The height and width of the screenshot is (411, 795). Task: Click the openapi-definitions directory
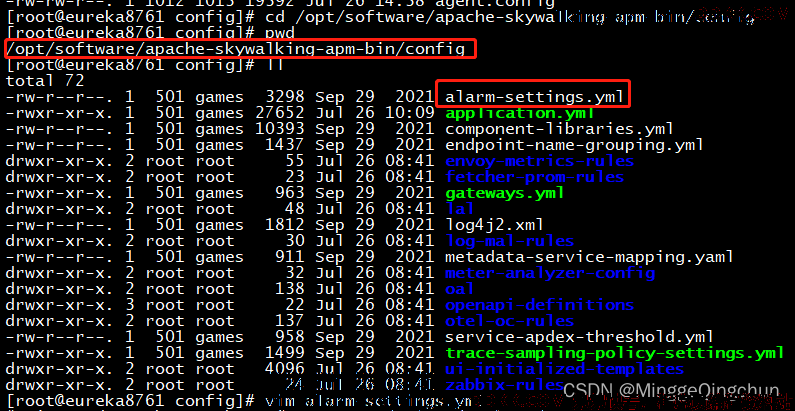tap(539, 305)
